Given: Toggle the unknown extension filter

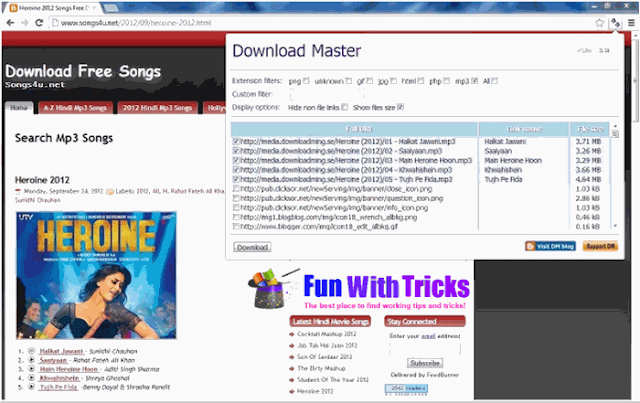Looking at the screenshot, I should pos(348,81).
